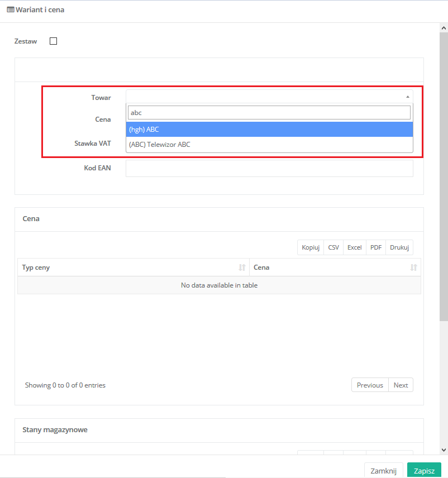Select the (hgh) ABC option
The image size is (448, 478).
pyautogui.click(x=269, y=129)
